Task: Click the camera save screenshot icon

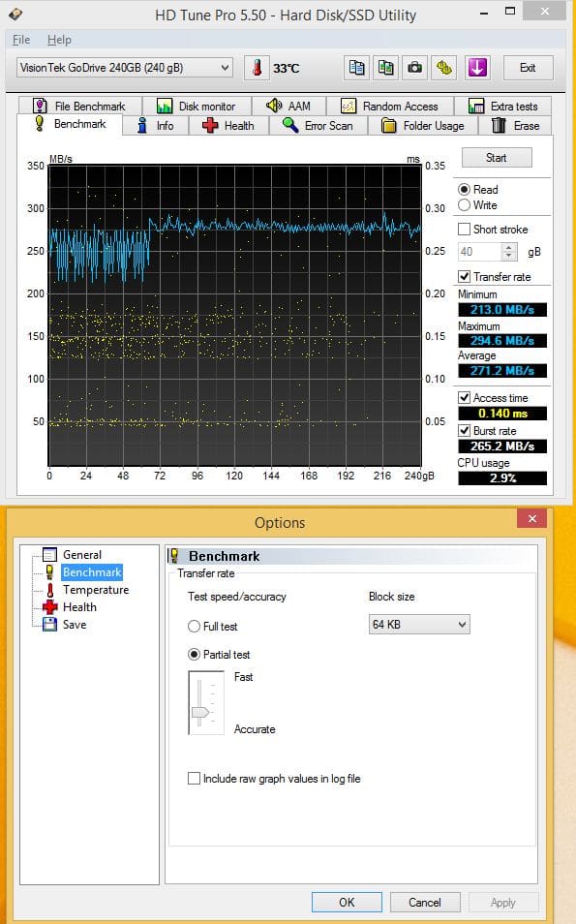Action: pyautogui.click(x=415, y=68)
